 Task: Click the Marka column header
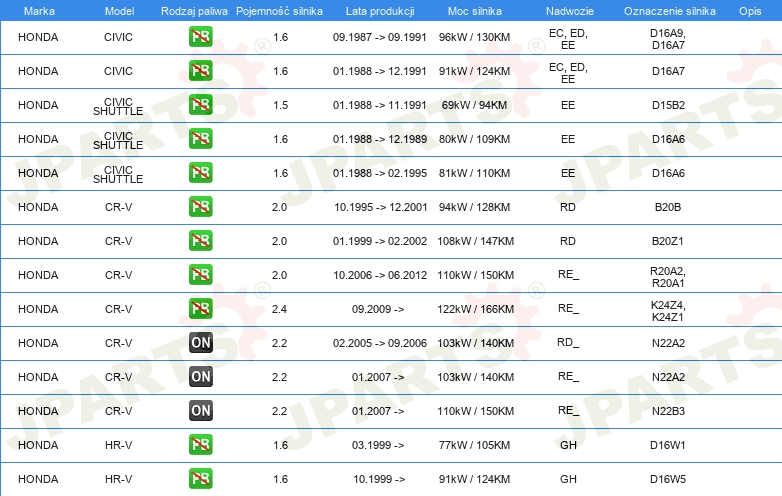coord(39,11)
